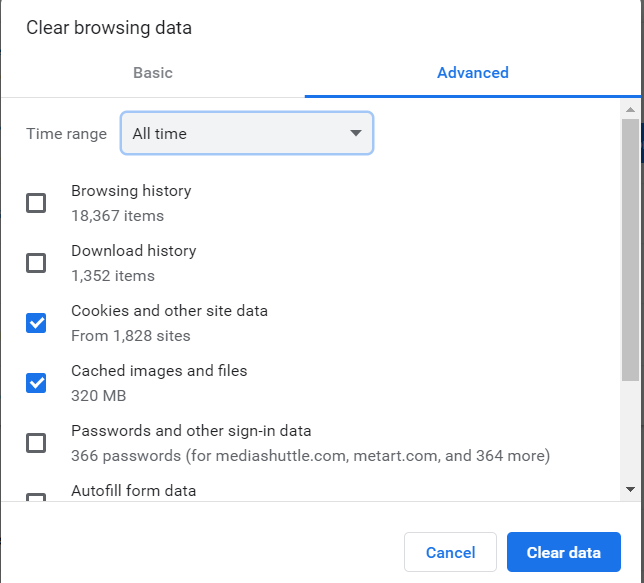Select the Advanced tab

pos(472,73)
